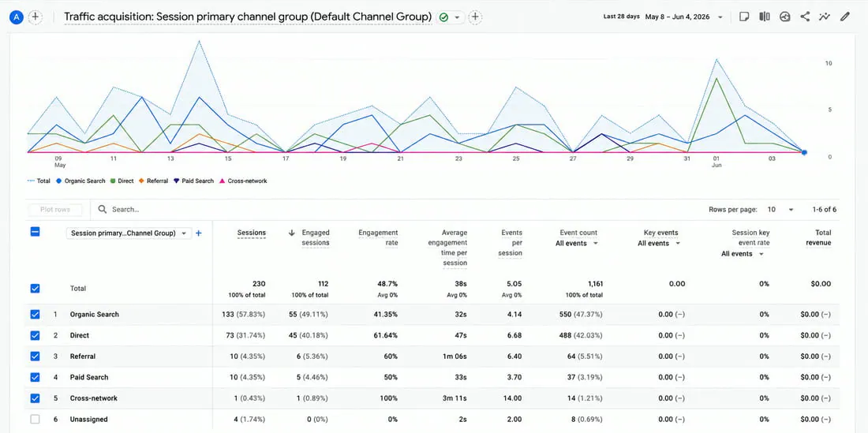Viewport: 868px width, 433px height.
Task: Uncheck the Referral row checkbox
Action: point(35,356)
